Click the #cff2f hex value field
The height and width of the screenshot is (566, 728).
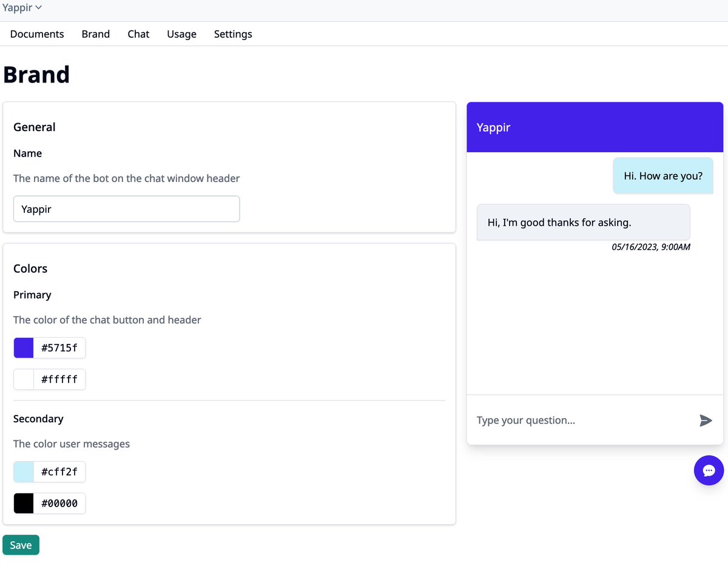click(x=59, y=472)
